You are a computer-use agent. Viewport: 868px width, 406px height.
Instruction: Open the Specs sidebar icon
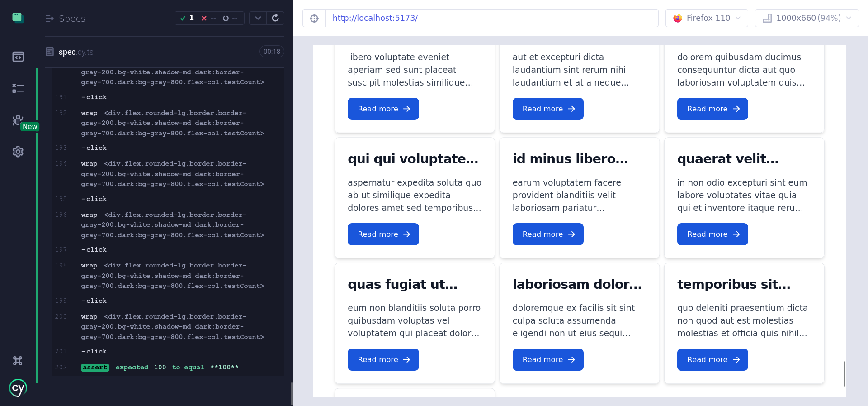tap(18, 57)
